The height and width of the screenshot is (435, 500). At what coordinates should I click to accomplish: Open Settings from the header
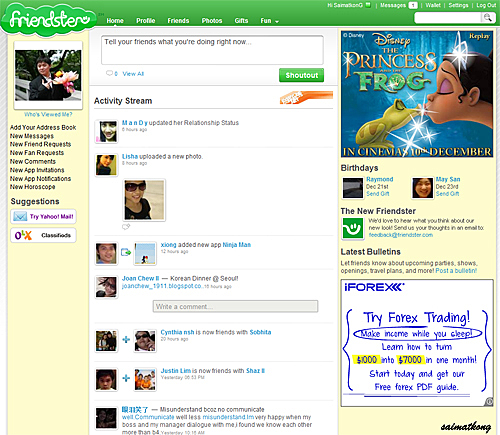pos(458,5)
